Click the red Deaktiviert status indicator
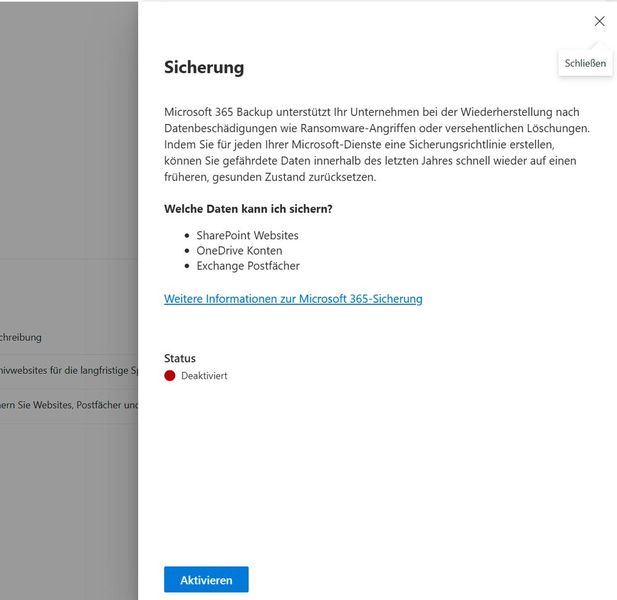 [x=170, y=376]
